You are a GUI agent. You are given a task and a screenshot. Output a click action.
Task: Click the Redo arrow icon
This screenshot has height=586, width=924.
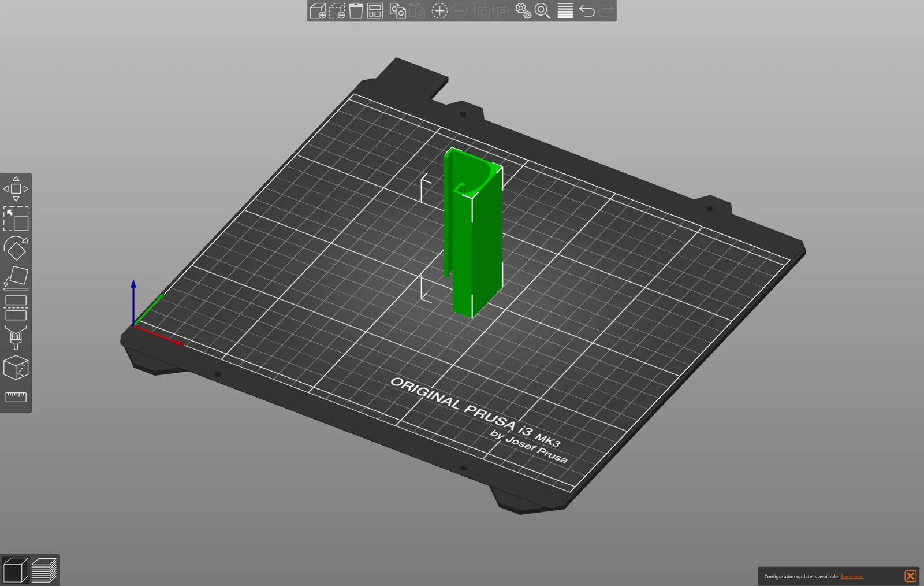pos(606,11)
